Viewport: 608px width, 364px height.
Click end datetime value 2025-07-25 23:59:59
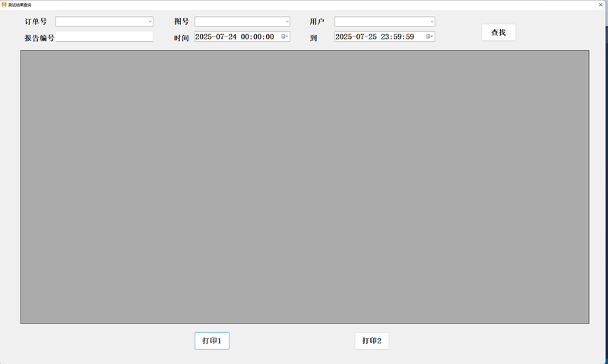[375, 36]
